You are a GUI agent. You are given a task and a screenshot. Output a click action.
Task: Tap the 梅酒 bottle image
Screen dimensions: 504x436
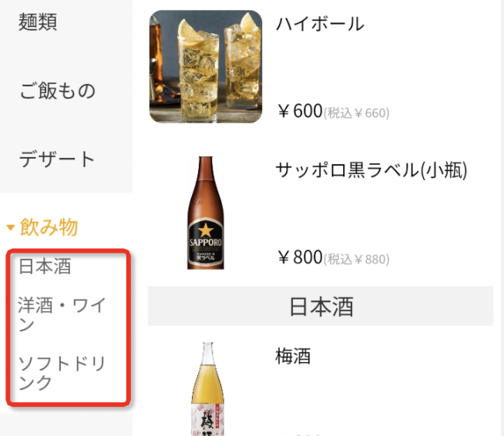(x=207, y=389)
